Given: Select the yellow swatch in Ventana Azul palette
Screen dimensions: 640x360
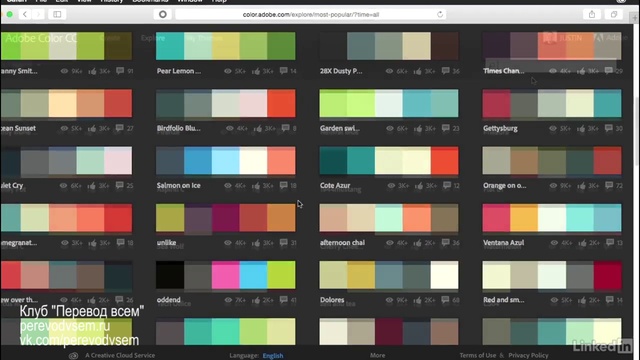Looking at the screenshot, I should coord(524,218).
